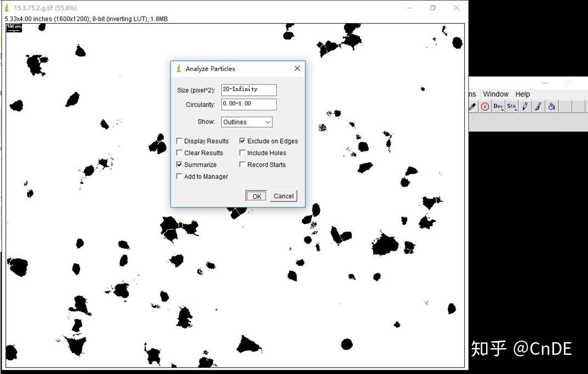The height and width of the screenshot is (374, 588).
Task: Open the Help menu
Action: pyautogui.click(x=522, y=94)
